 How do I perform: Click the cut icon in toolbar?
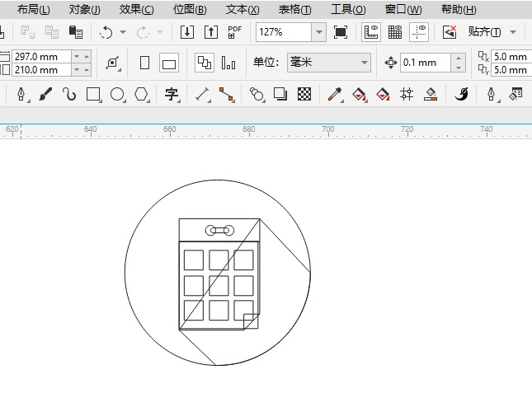pyautogui.click(x=28, y=32)
